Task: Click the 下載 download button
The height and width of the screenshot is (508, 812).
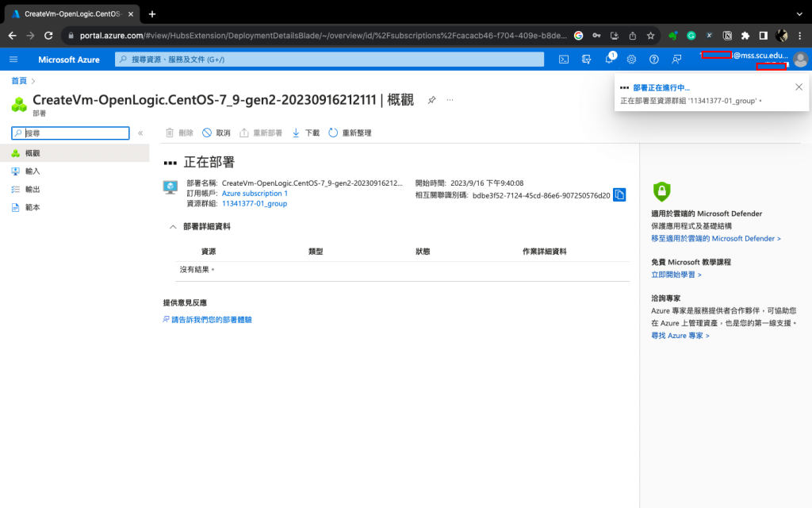Action: point(305,133)
